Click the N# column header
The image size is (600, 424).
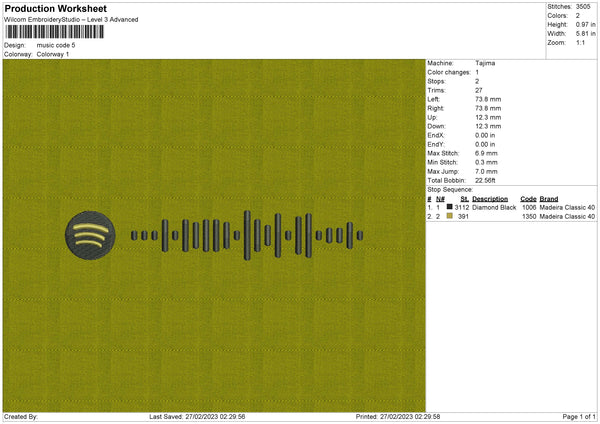[x=440, y=199]
